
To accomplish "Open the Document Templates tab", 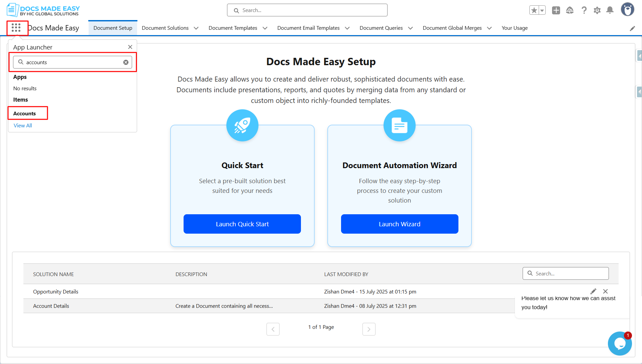I will pyautogui.click(x=233, y=28).
